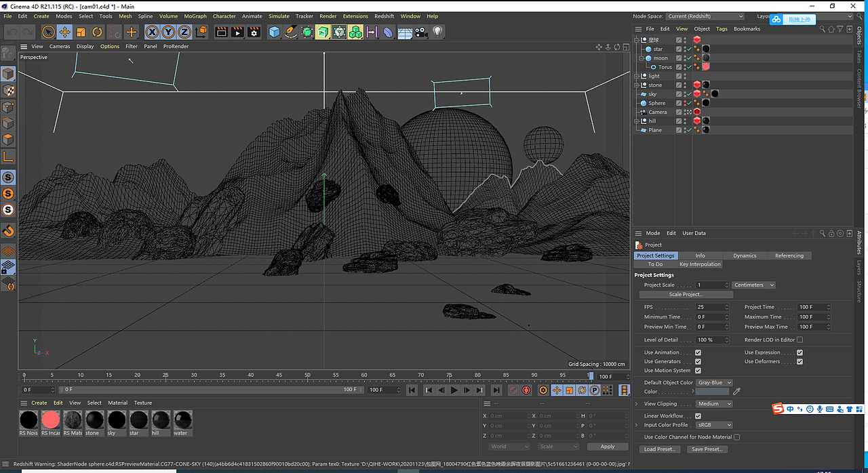Click the Cube primitive icon
The height and width of the screenshot is (473, 868).
click(274, 32)
